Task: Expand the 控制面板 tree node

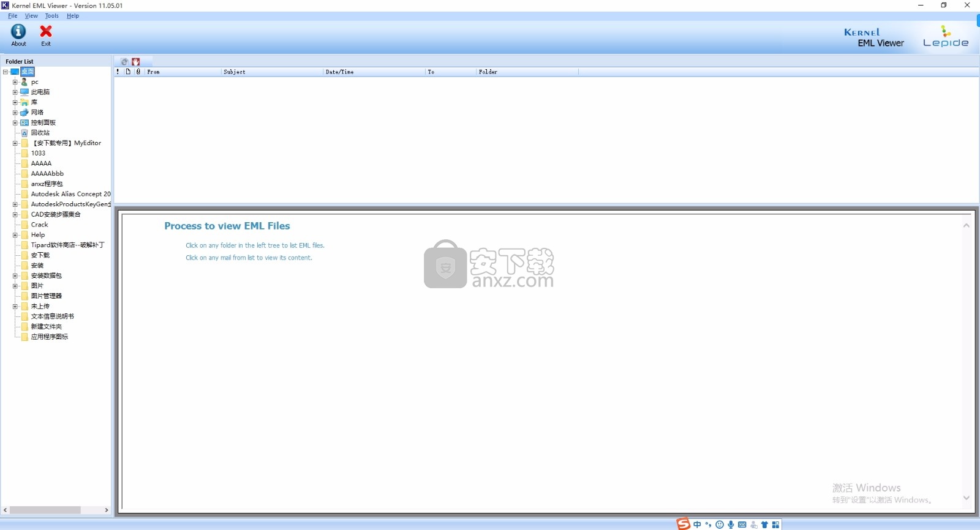Action: [x=15, y=122]
